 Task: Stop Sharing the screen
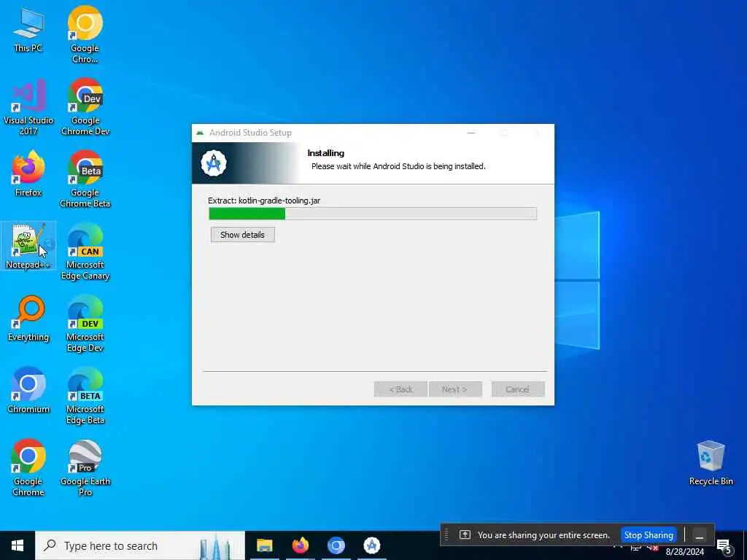click(649, 534)
